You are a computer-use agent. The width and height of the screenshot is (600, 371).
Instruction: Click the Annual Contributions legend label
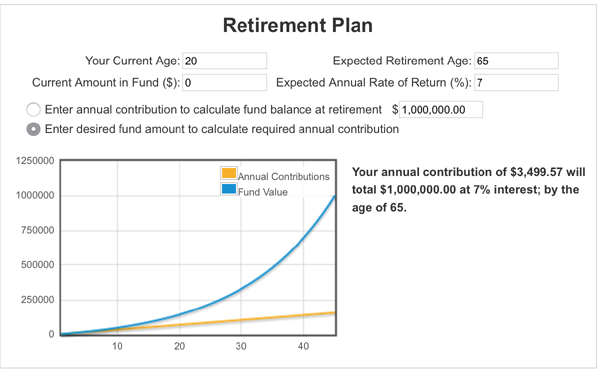tap(284, 176)
